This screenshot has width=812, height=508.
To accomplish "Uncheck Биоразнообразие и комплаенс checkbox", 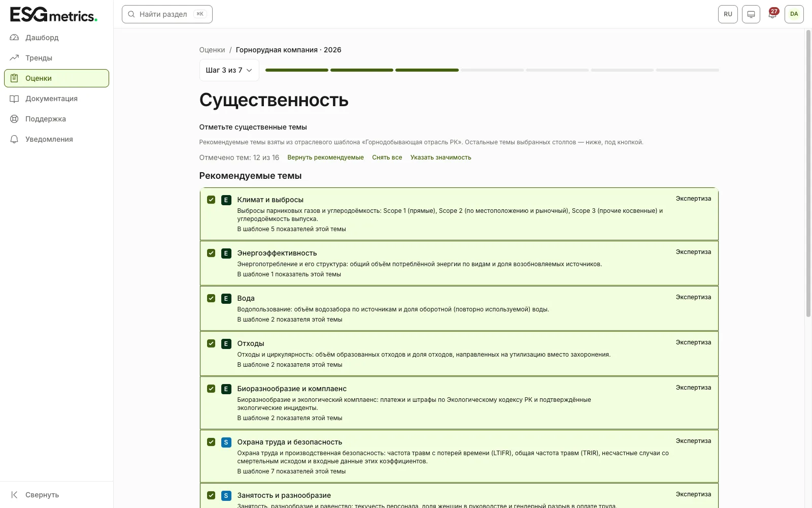I will coord(211,389).
